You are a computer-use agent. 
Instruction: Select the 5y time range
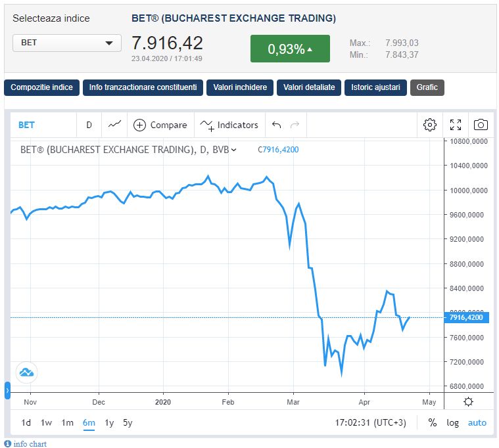[128, 422]
